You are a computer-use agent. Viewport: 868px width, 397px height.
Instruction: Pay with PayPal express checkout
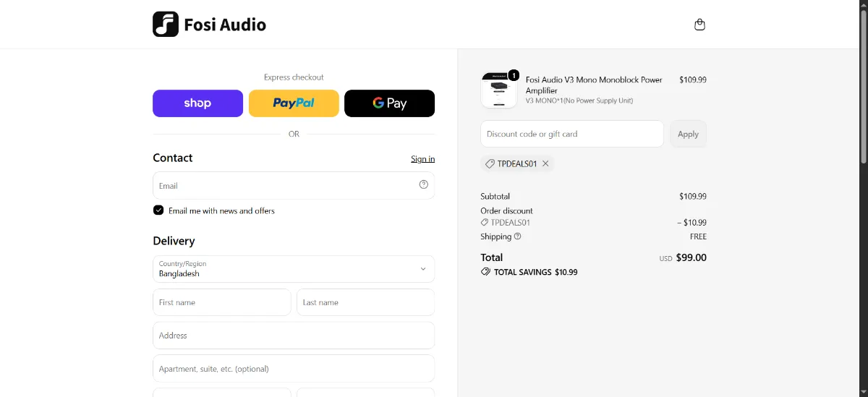click(294, 103)
